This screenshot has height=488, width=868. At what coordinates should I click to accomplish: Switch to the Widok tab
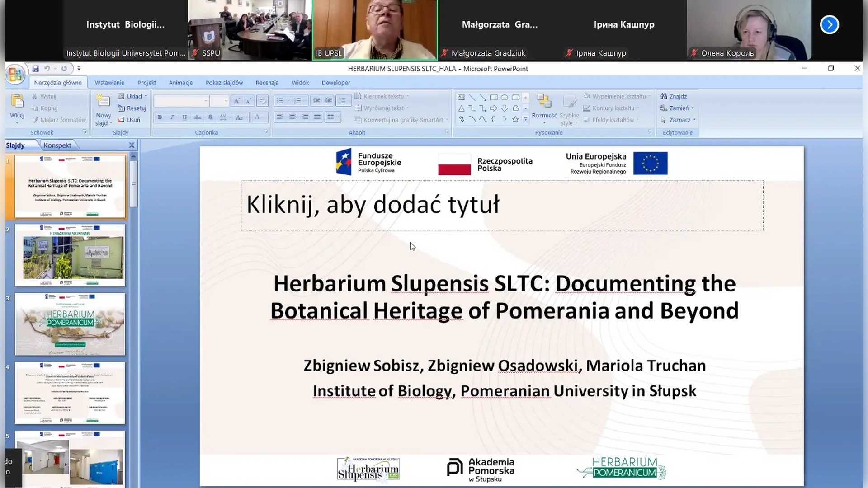click(300, 83)
